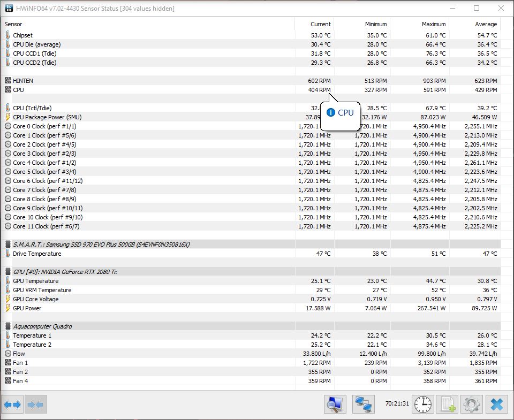
Task: Close sensors with the blue X icon
Action: pyautogui.click(x=497, y=404)
